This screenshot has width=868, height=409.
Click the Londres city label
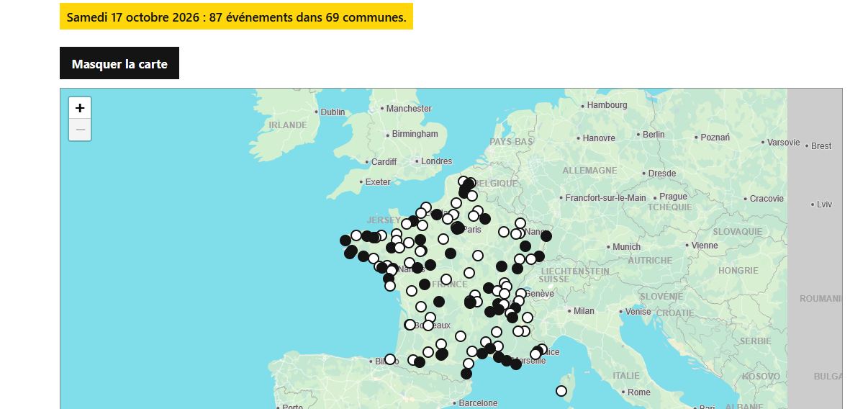[x=436, y=161]
